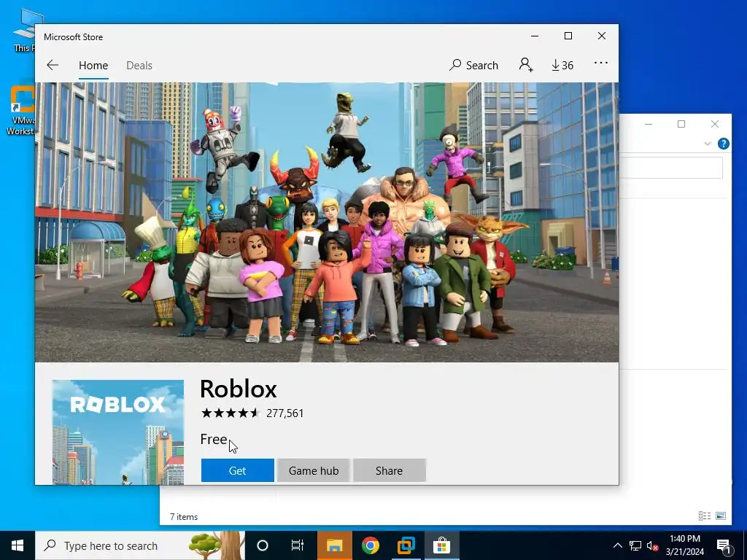Open Search in Microsoft Store
Image resolution: width=747 pixels, height=560 pixels.
(x=473, y=65)
